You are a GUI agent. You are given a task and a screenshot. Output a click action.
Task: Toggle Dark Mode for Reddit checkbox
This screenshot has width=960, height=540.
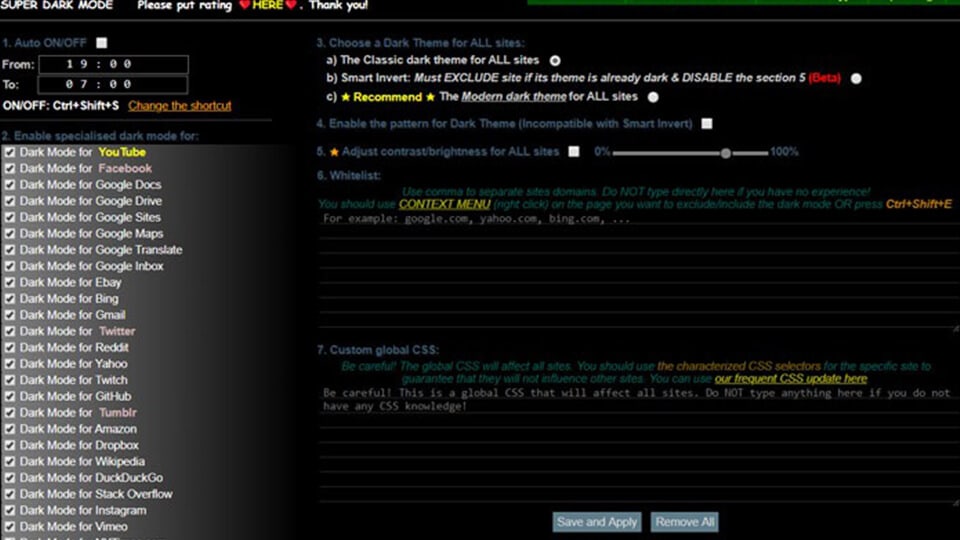[x=10, y=348]
